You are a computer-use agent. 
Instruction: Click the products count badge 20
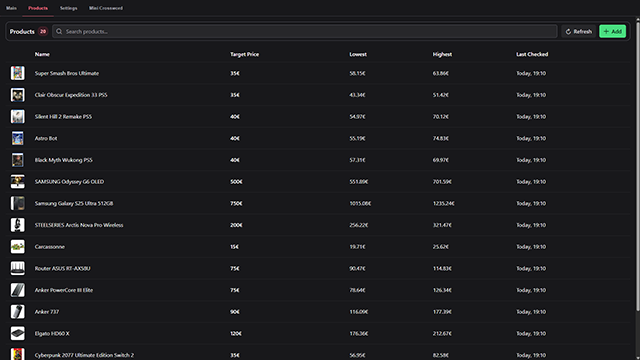43,31
